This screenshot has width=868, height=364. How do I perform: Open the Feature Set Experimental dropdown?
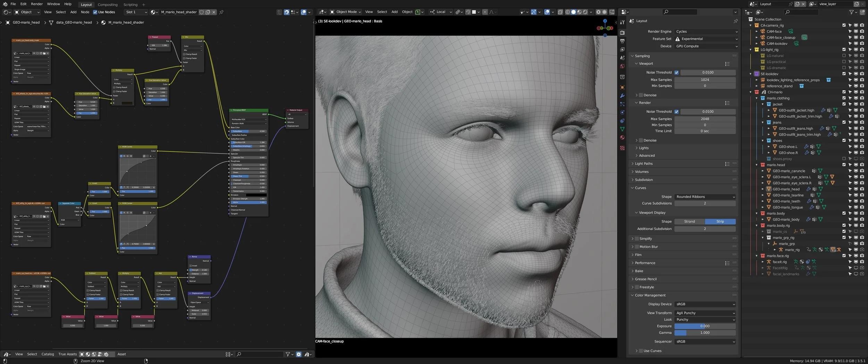pos(706,39)
